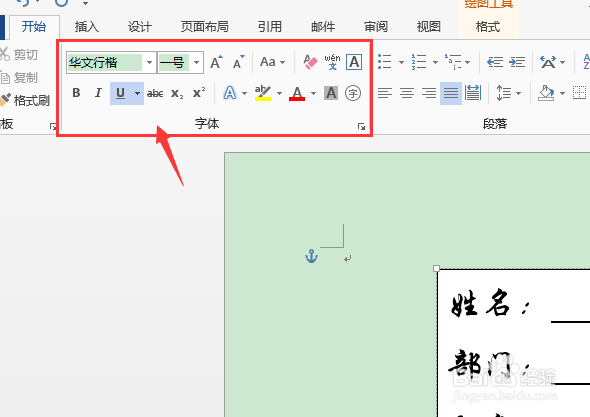Go to the 视图 tab
The height and width of the screenshot is (417, 590).
pos(429,27)
